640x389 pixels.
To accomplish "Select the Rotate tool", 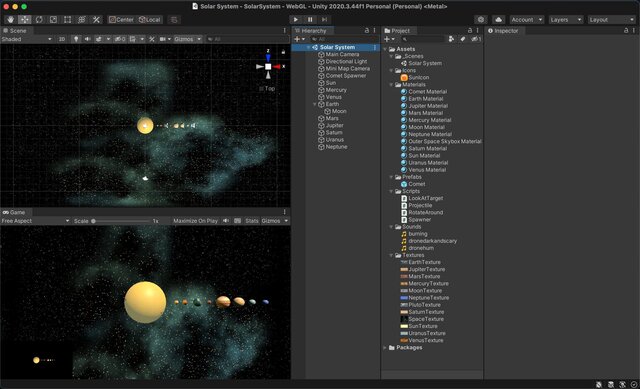I will [x=39, y=20].
